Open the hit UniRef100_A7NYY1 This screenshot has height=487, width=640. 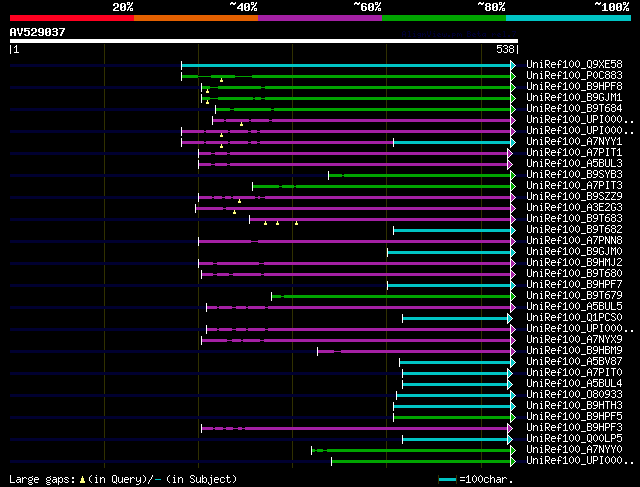(574, 142)
